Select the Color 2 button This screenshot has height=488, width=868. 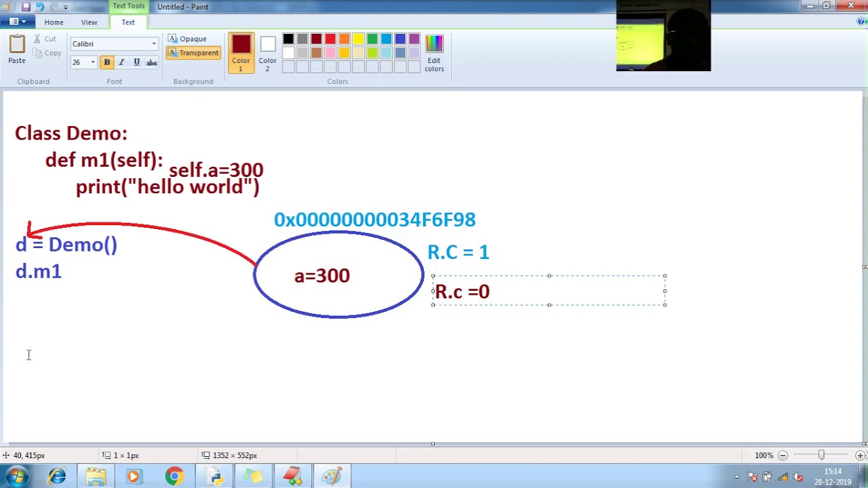(268, 53)
